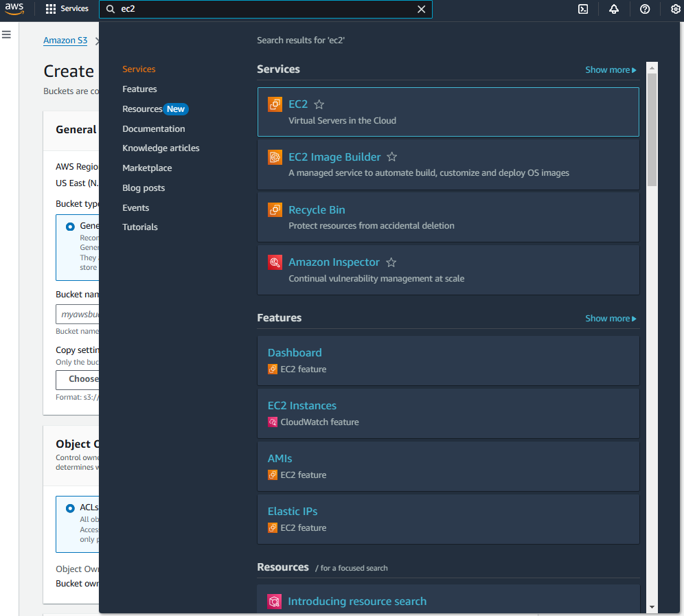
Task: Click the AWS logo to go home
Action: tap(14, 9)
